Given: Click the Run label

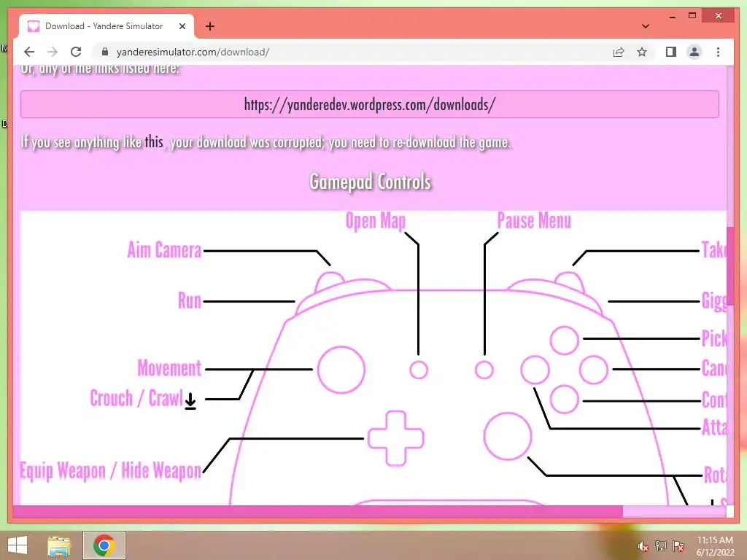Looking at the screenshot, I should [x=190, y=300].
